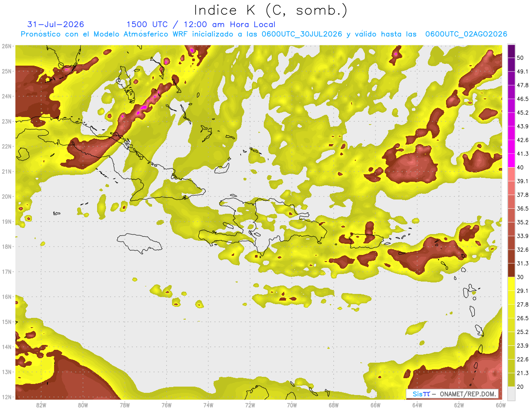Click the color scale value "25.2"
The image size is (532, 411).
(522, 332)
